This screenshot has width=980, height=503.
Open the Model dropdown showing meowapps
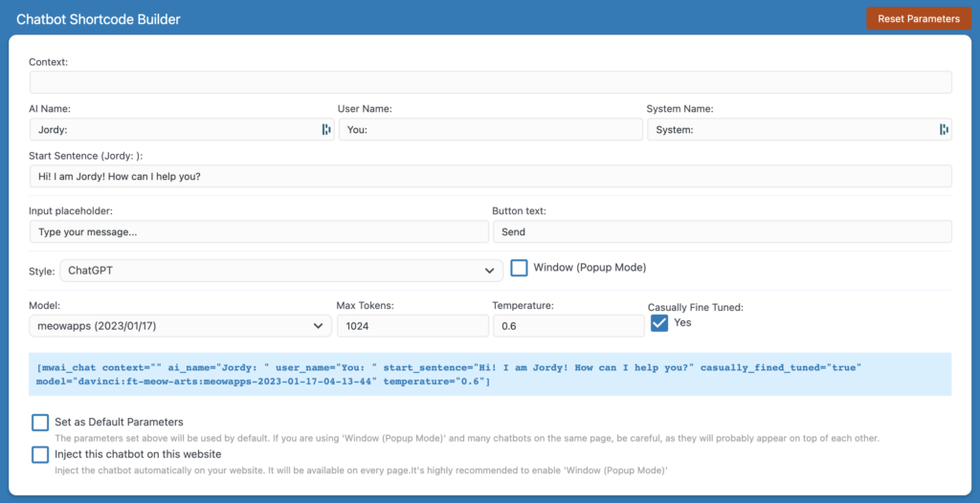[181, 325]
